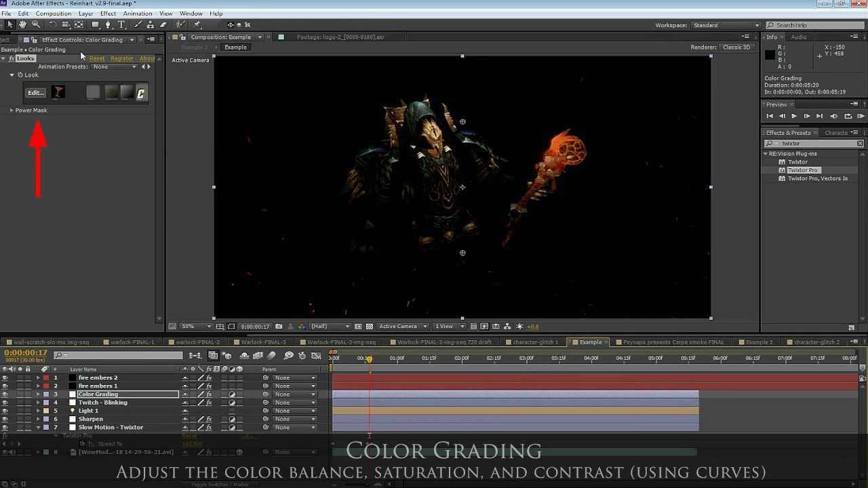Select the Rotation tool

tap(52, 25)
